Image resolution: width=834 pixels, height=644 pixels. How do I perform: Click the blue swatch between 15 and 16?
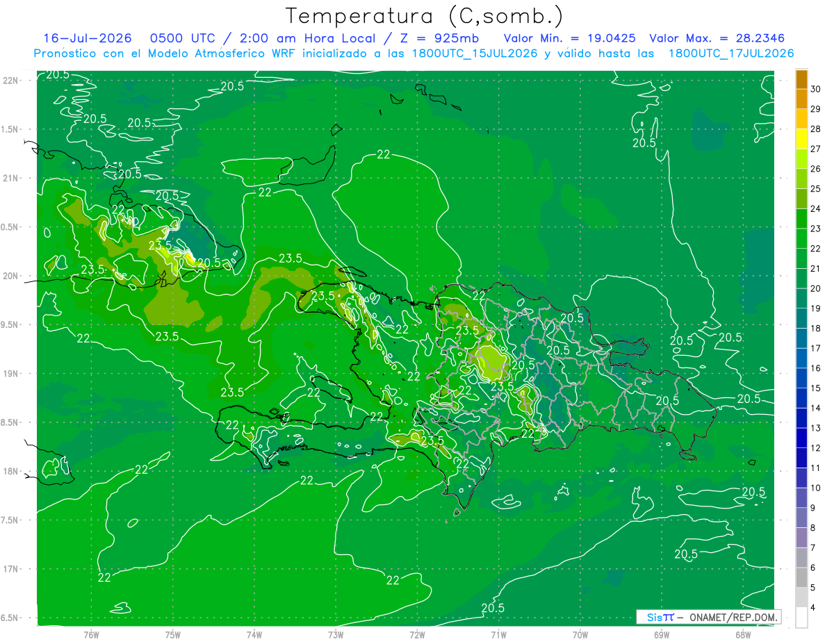[x=801, y=379]
